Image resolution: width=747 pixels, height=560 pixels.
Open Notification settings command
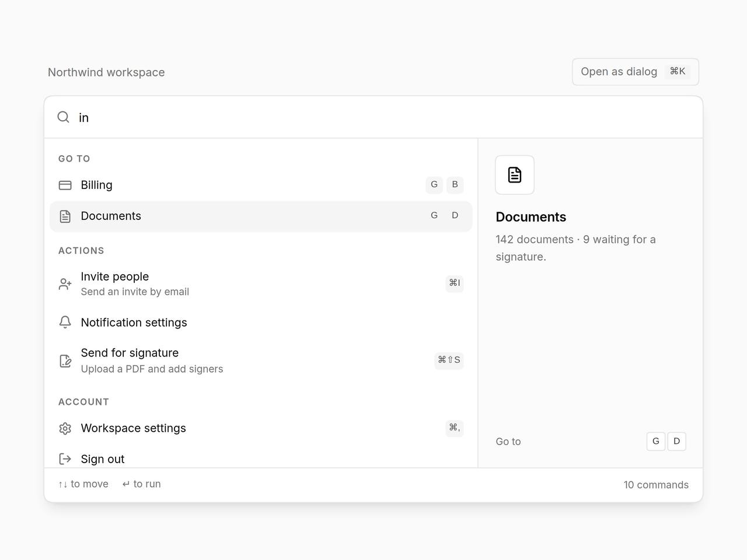tap(261, 323)
